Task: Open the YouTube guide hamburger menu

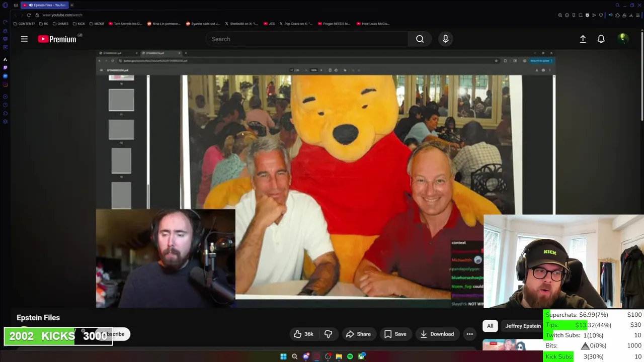Action: [x=24, y=39]
